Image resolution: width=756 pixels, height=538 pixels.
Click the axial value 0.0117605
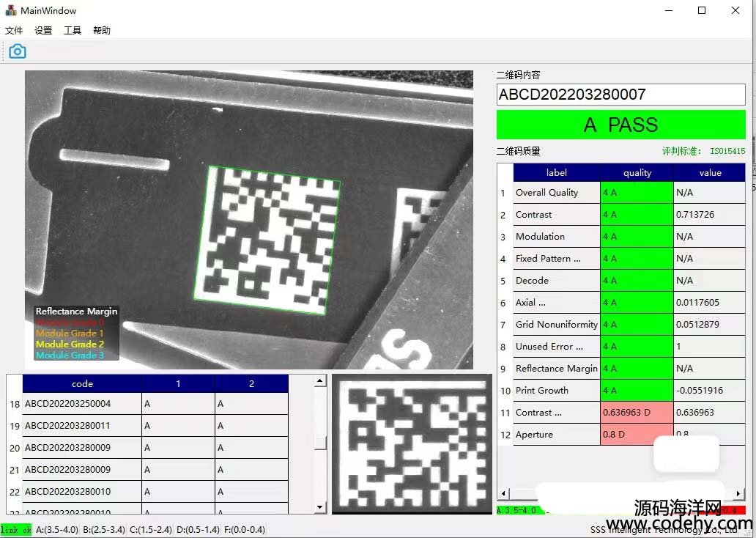[697, 303]
